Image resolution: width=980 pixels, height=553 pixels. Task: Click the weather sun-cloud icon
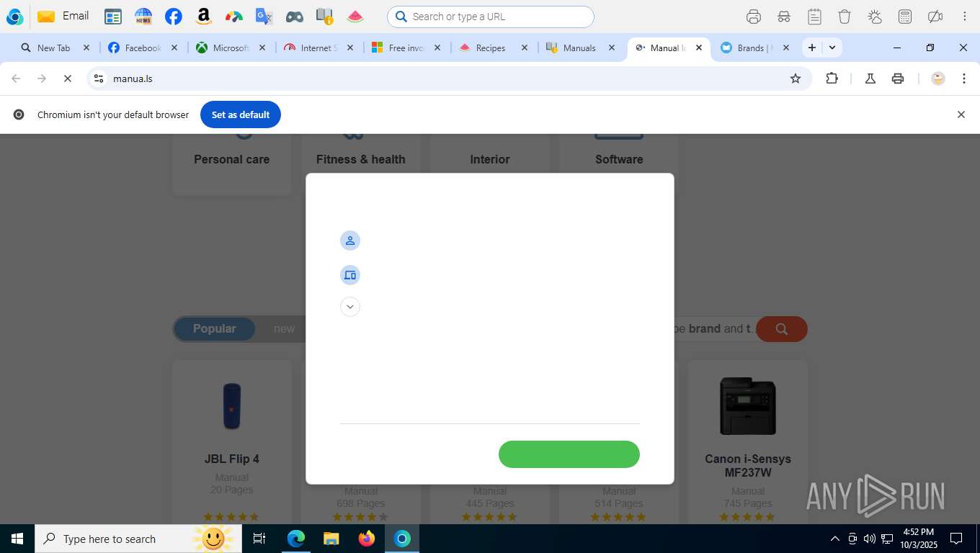[x=875, y=17]
